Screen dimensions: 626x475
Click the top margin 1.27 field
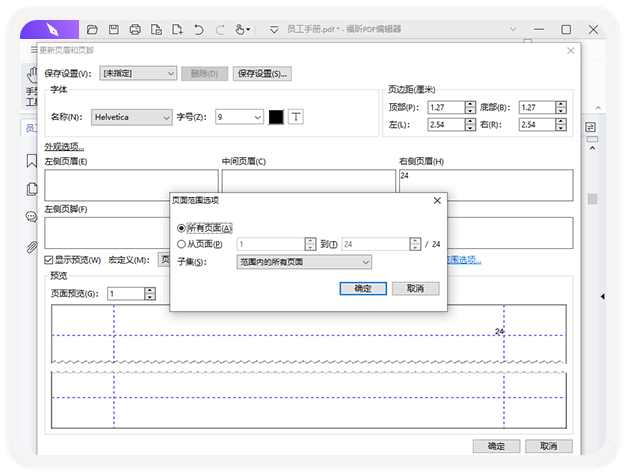pos(446,107)
